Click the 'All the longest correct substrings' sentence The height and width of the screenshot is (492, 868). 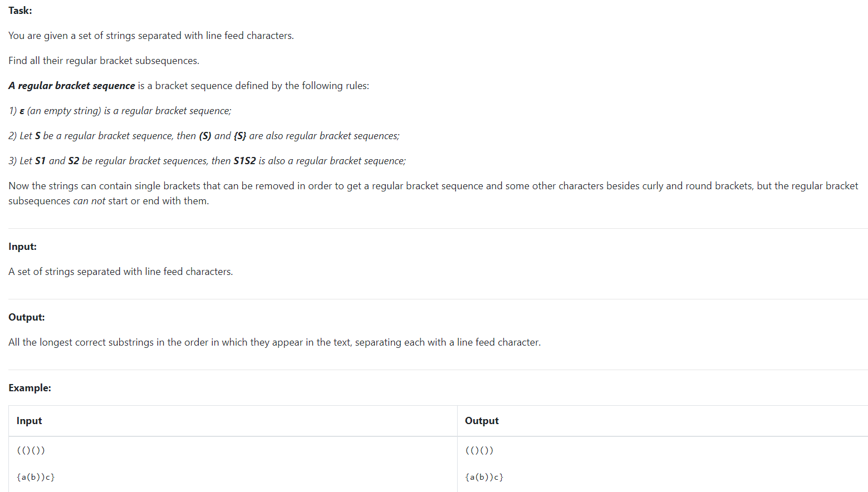[274, 342]
